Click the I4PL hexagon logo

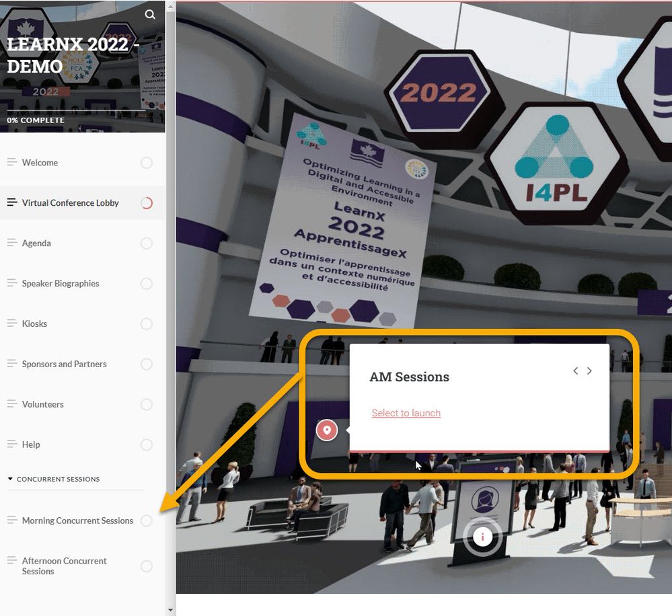pyautogui.click(x=556, y=163)
